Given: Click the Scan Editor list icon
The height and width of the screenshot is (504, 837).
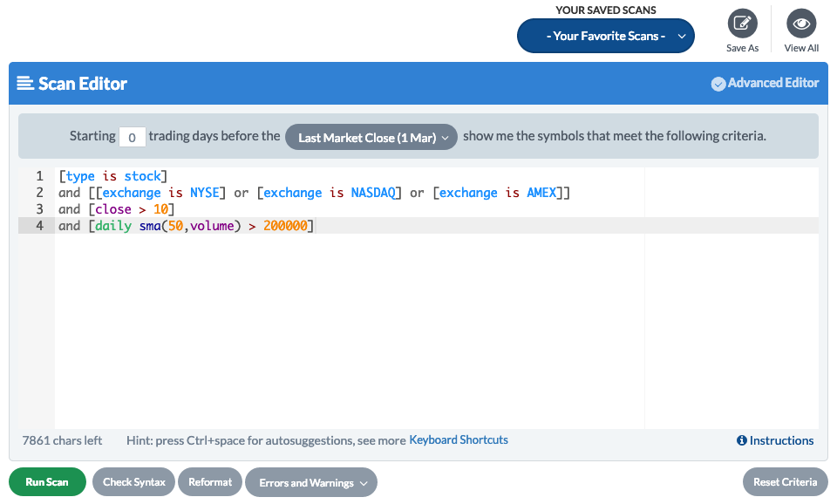Looking at the screenshot, I should 25,84.
